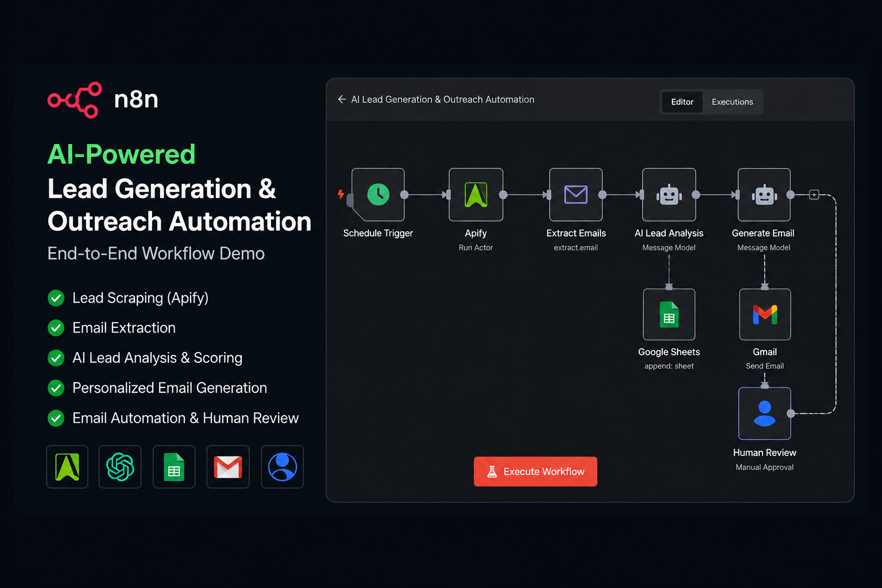The image size is (882, 588).
Task: Click the Email Extraction green checkmark
Action: [x=56, y=328]
